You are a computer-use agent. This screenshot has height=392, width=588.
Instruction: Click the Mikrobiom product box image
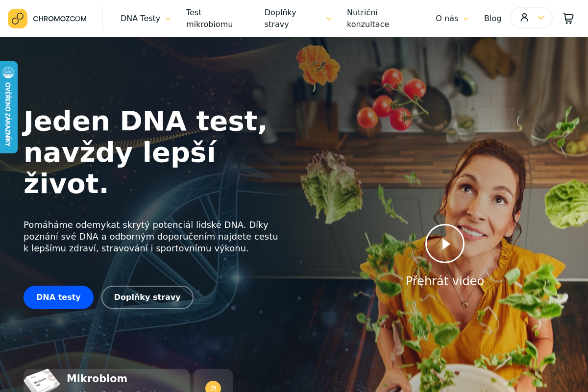coord(42,381)
